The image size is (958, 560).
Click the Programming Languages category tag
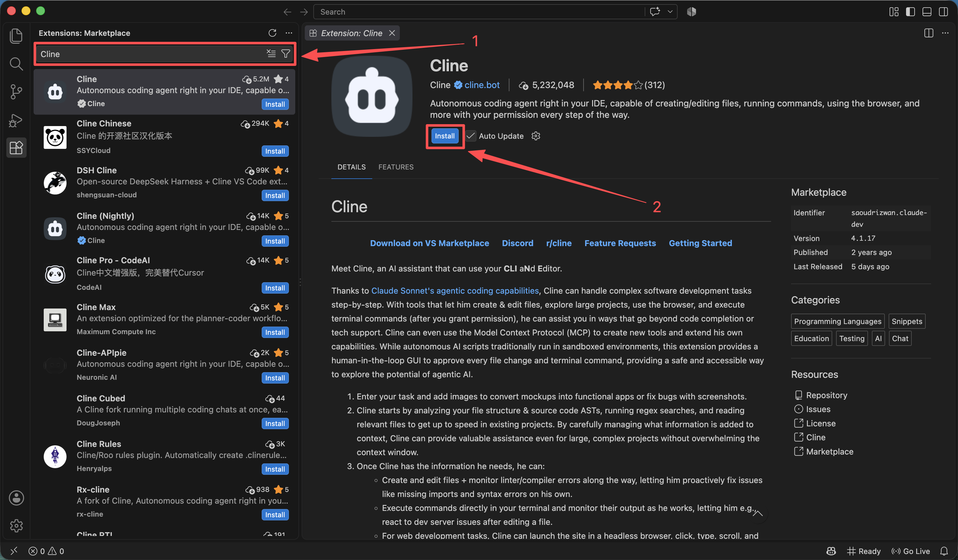838,321
